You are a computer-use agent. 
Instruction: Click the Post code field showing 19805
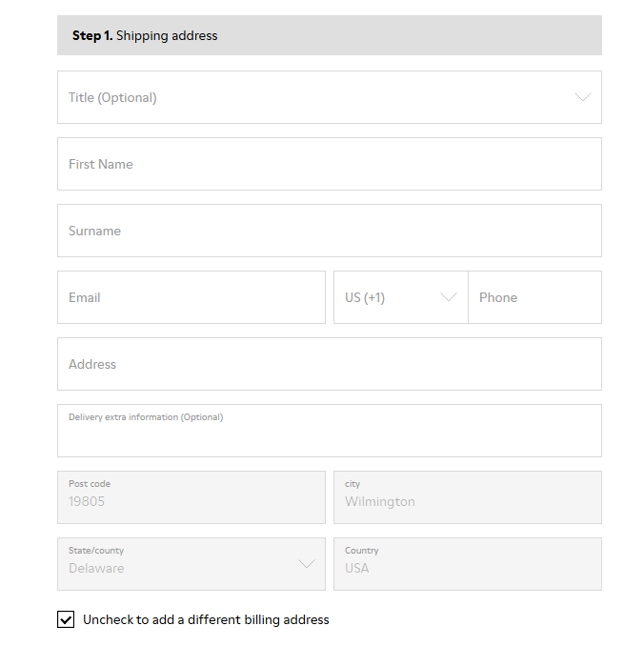tap(191, 501)
